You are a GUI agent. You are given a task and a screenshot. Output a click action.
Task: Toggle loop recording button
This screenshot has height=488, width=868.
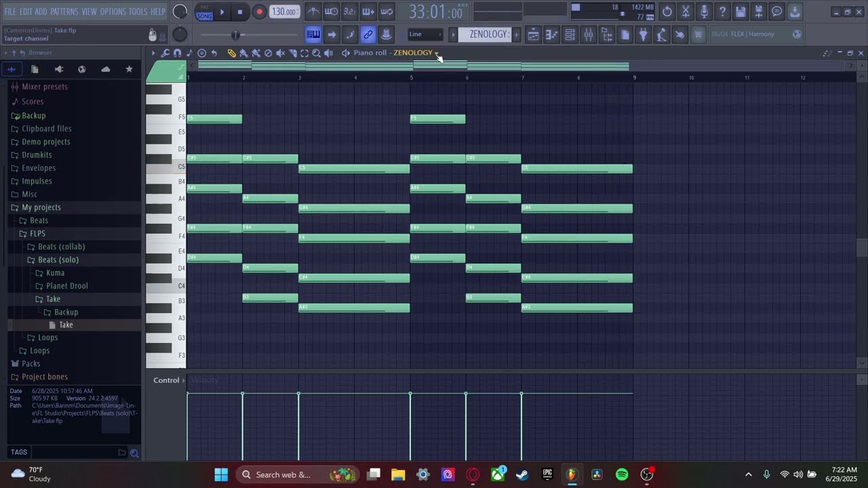click(x=387, y=12)
